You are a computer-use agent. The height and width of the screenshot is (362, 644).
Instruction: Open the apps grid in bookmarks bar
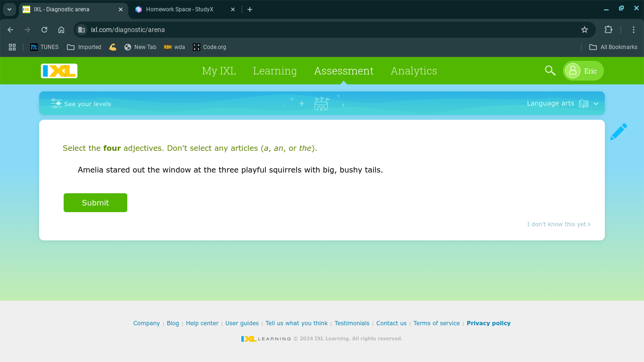point(12,47)
